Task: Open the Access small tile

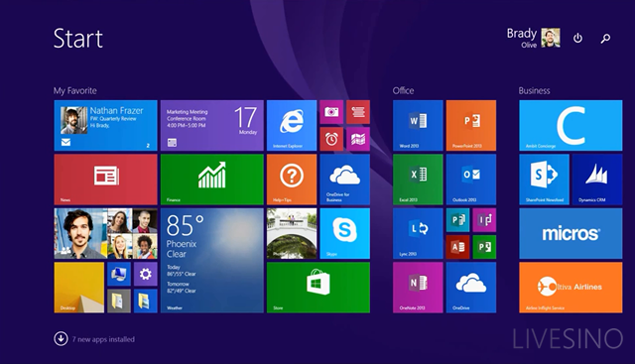Action: [x=457, y=247]
